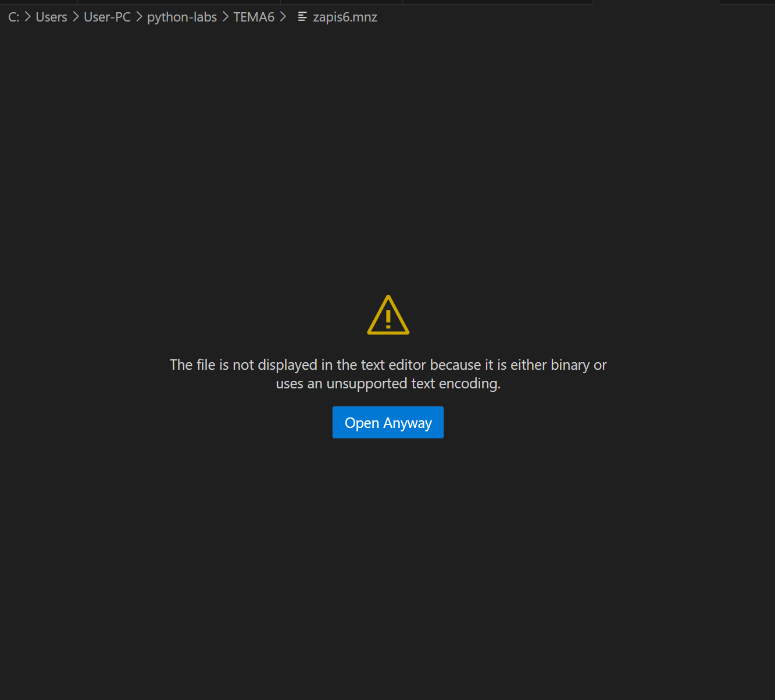The width and height of the screenshot is (775, 700).
Task: Click the empty breadcrumb bar right of zapis6.mnz
Action: [552, 17]
